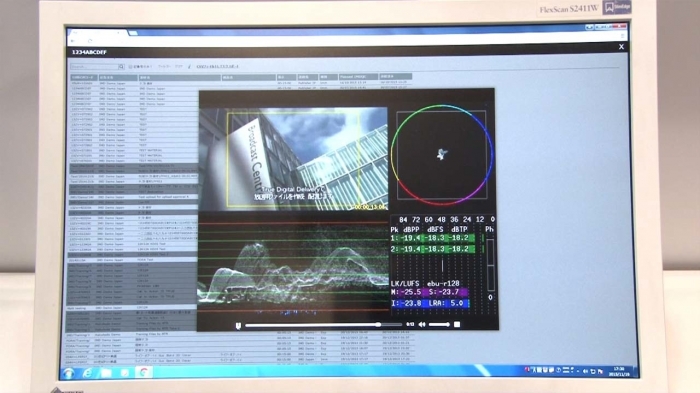700x393 pixels.
Task: Click the fullscreen square icon in player
Action: pyautogui.click(x=457, y=325)
